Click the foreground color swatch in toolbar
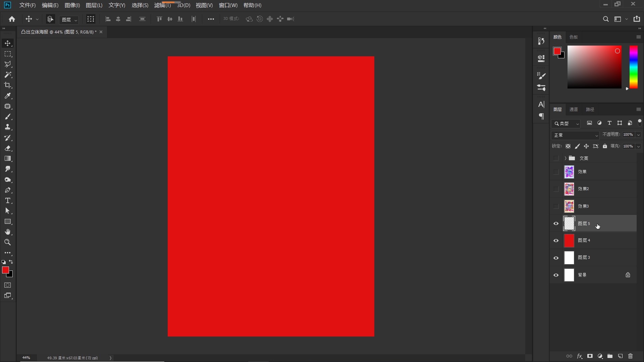 (x=5, y=270)
